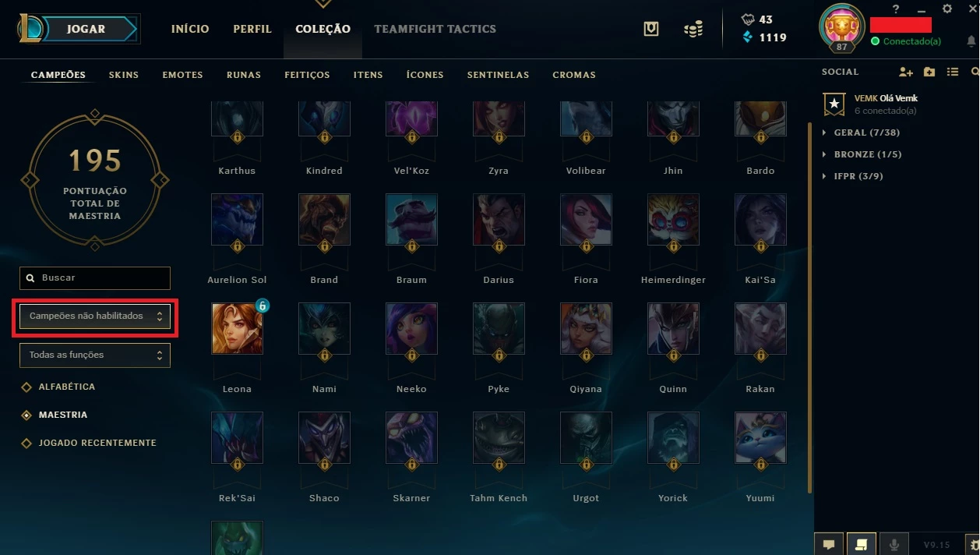
Task: Open the chat bubble icon
Action: (829, 544)
